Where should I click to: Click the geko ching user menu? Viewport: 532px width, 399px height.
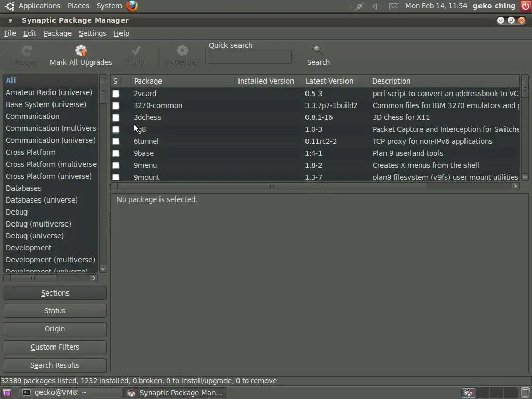click(494, 6)
